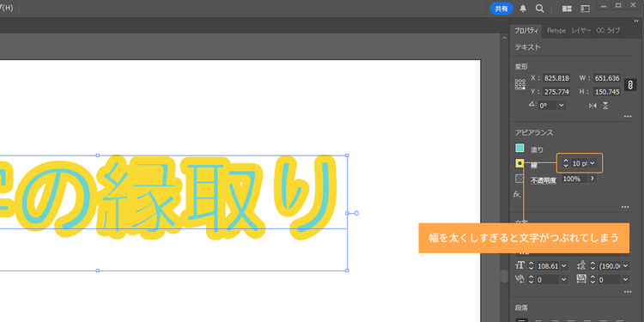This screenshot has height=322, width=644.
Task: Click the leading field (190.0
Action: 609,266
